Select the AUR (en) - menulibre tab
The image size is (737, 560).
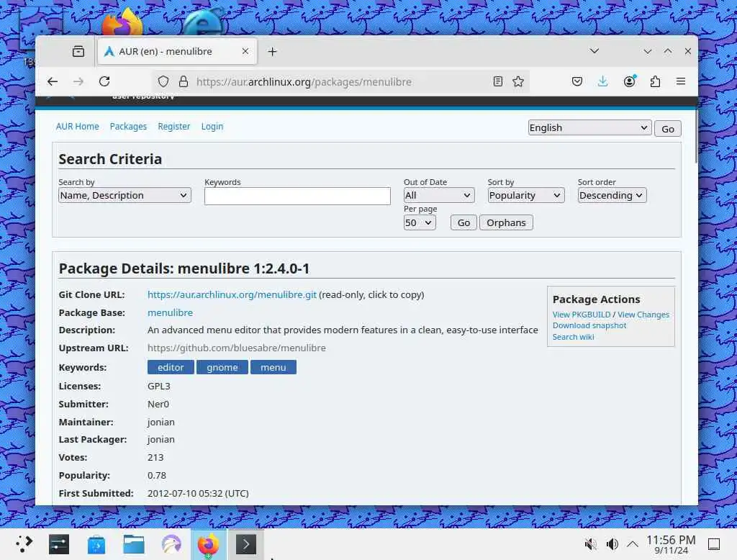pyautogui.click(x=177, y=51)
